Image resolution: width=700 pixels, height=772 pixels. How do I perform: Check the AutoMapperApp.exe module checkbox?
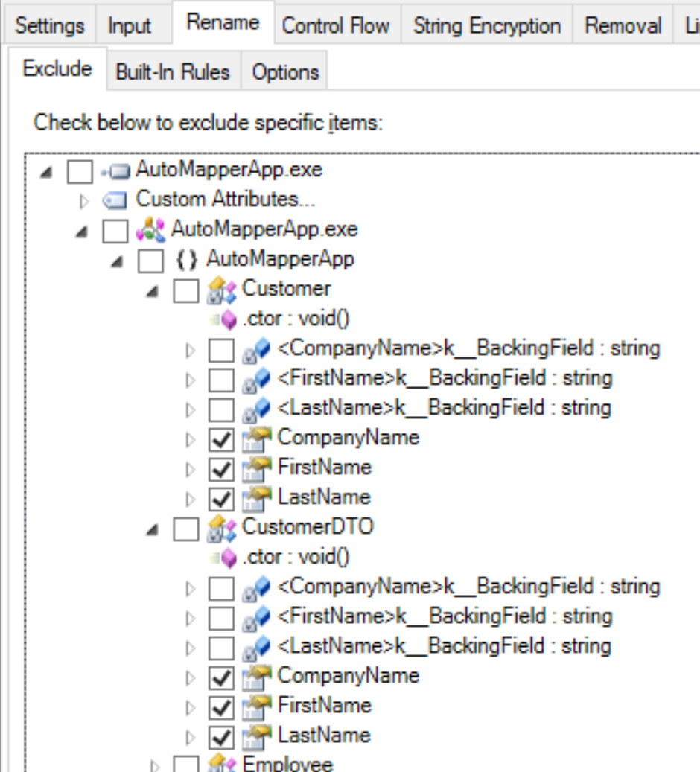pyautogui.click(x=115, y=231)
